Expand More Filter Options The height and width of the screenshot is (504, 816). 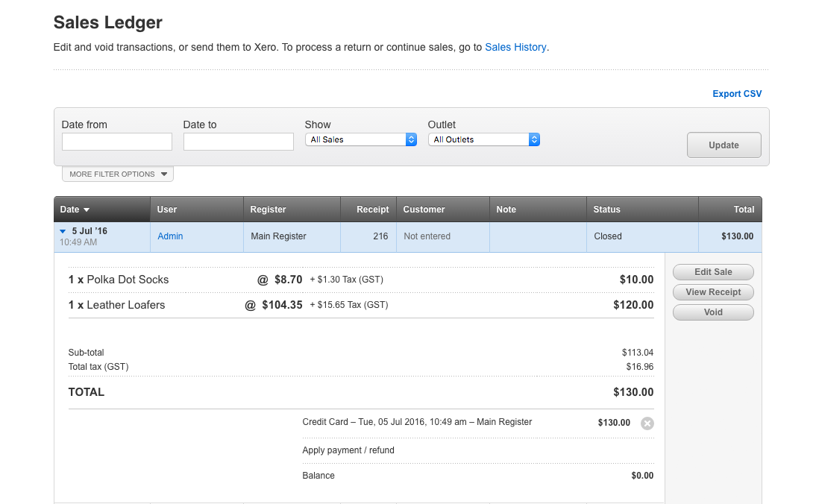pyautogui.click(x=118, y=174)
